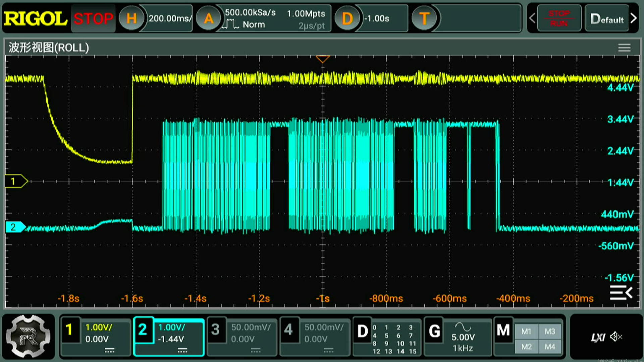This screenshot has height=362, width=644.
Task: Select math channel M3
Action: tap(550, 331)
